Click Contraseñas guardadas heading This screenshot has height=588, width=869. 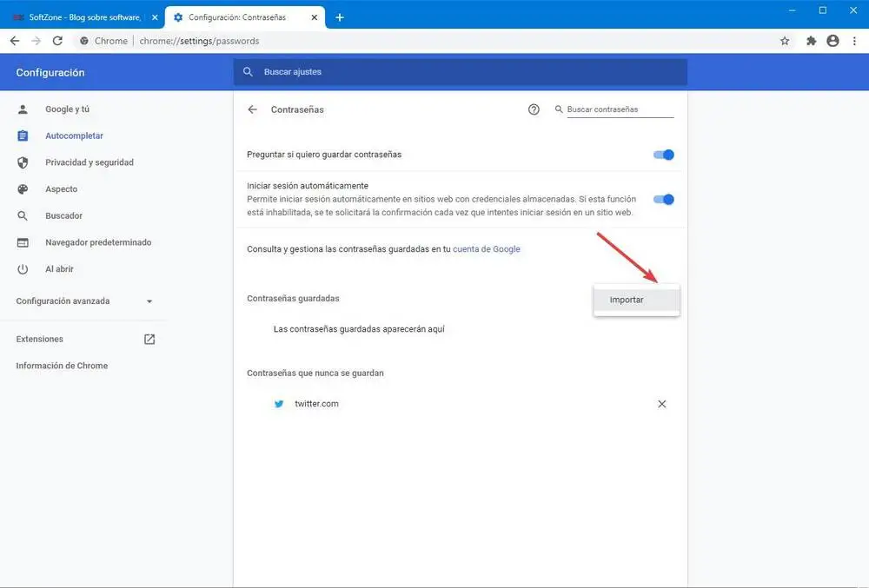[293, 299]
